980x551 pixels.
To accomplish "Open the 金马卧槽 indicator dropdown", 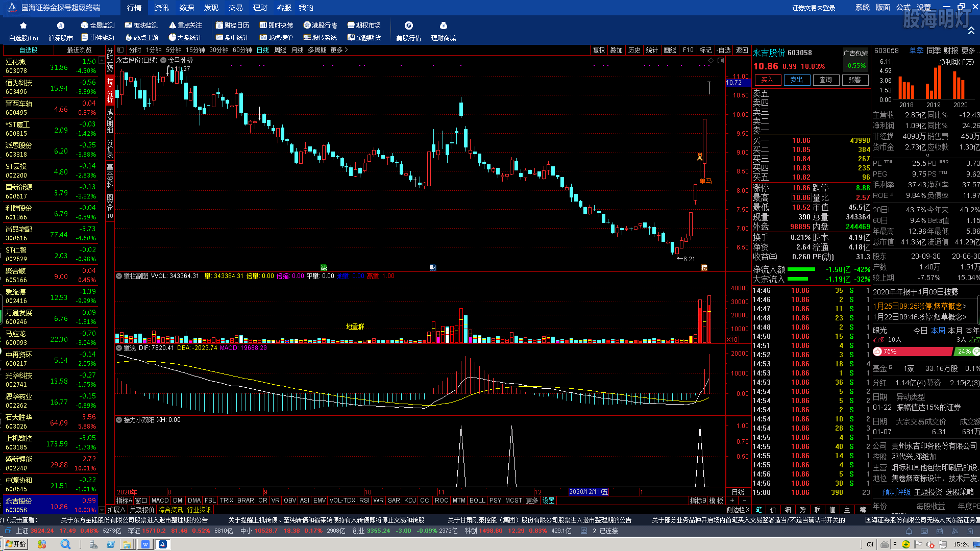I will coord(163,60).
